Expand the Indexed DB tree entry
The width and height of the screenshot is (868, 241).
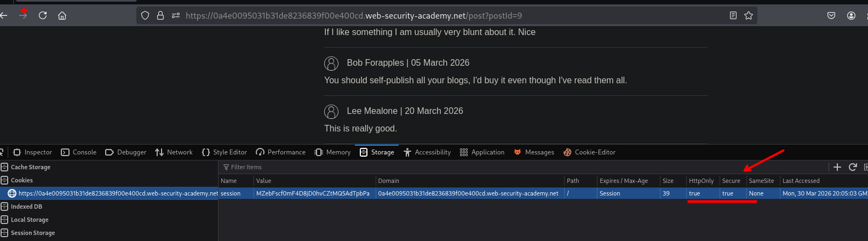click(26, 206)
